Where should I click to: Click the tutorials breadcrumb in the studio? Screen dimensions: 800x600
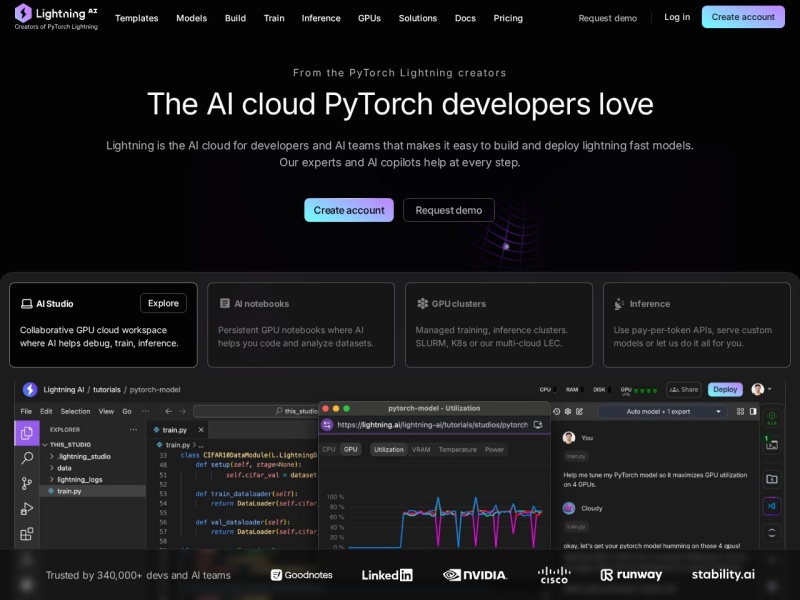[x=107, y=390]
